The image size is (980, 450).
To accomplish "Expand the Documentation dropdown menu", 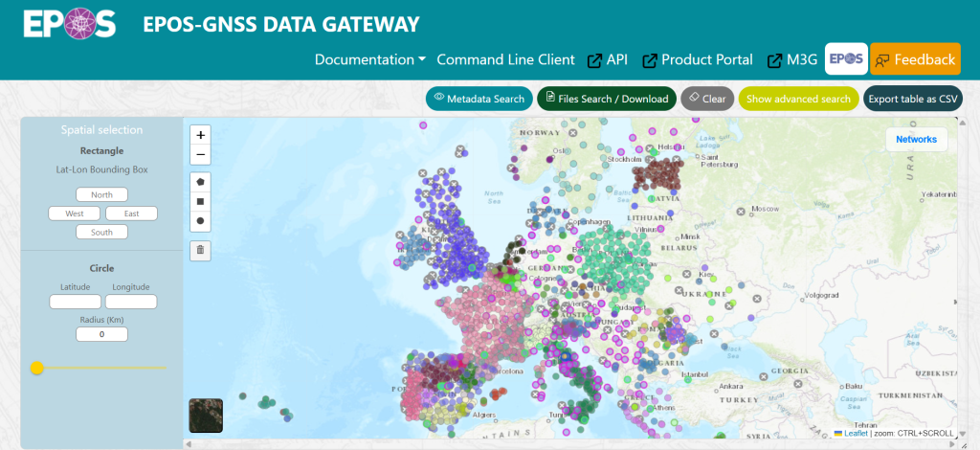I will coord(370,59).
